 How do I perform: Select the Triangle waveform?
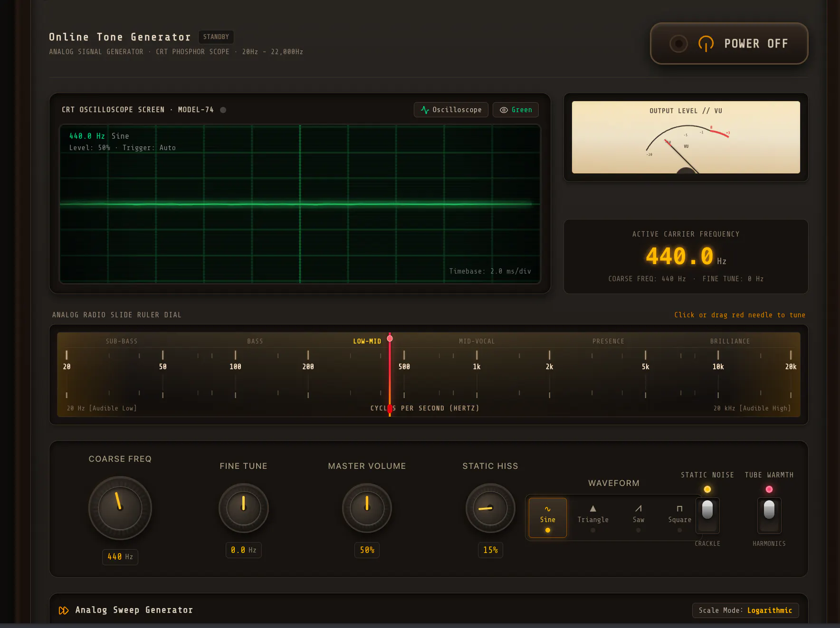click(x=593, y=518)
